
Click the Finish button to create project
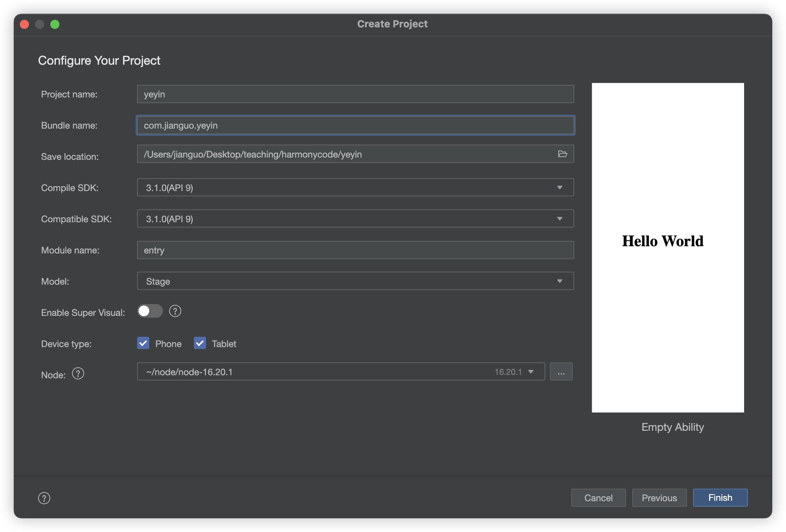(720, 498)
